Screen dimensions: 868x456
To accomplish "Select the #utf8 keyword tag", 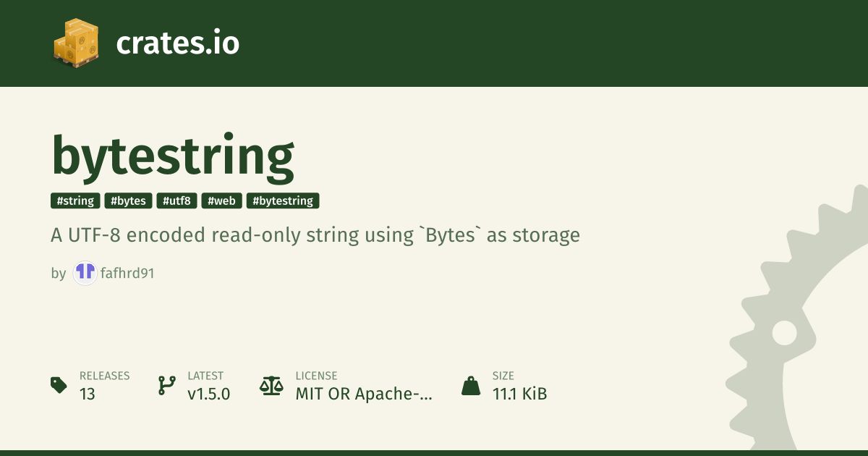I will coord(176,201).
